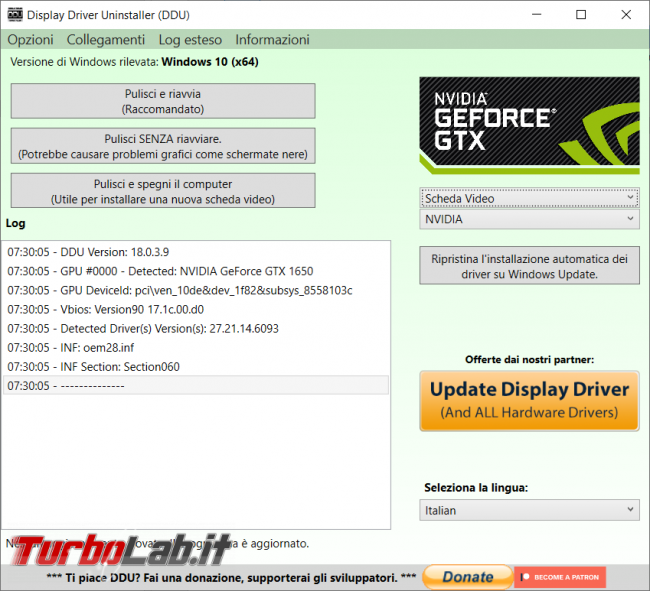Minimize the DDU window
The height and width of the screenshot is (591, 650).
pyautogui.click(x=537, y=15)
